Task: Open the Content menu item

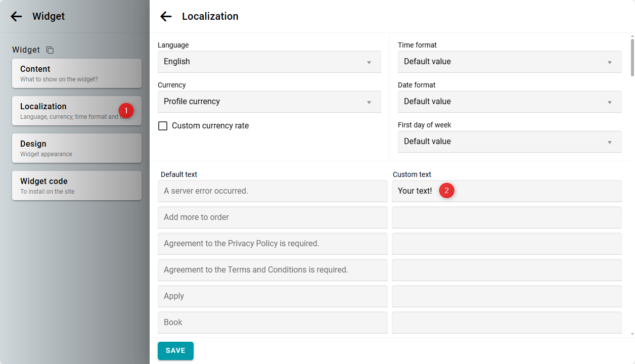Action: 76,73
